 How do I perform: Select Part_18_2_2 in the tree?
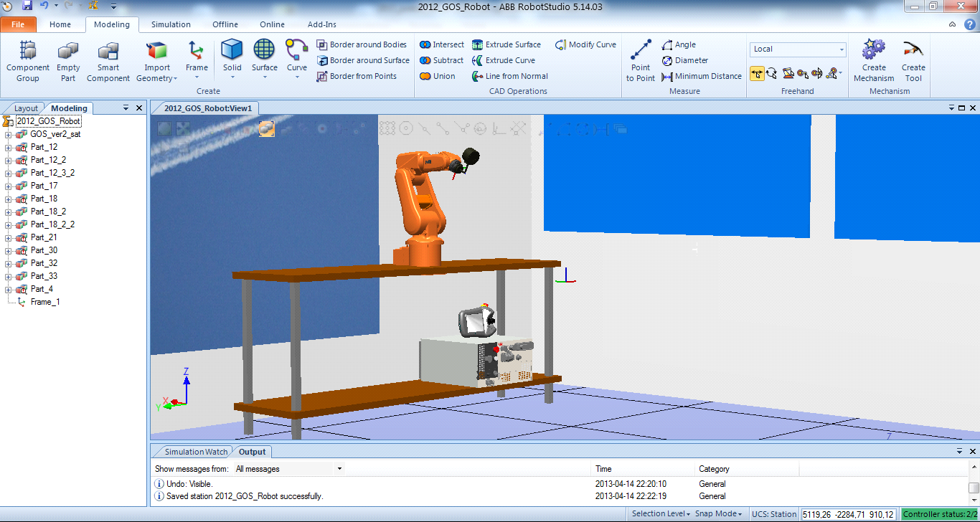[x=52, y=224]
